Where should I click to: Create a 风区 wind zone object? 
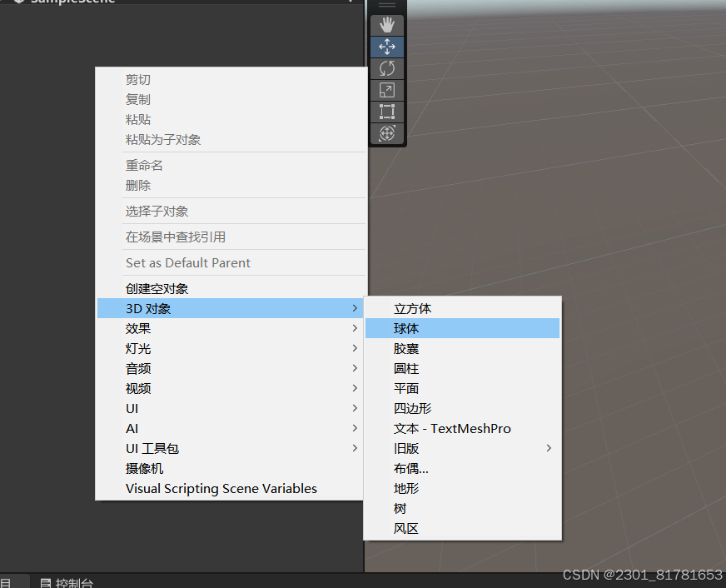pos(463,528)
